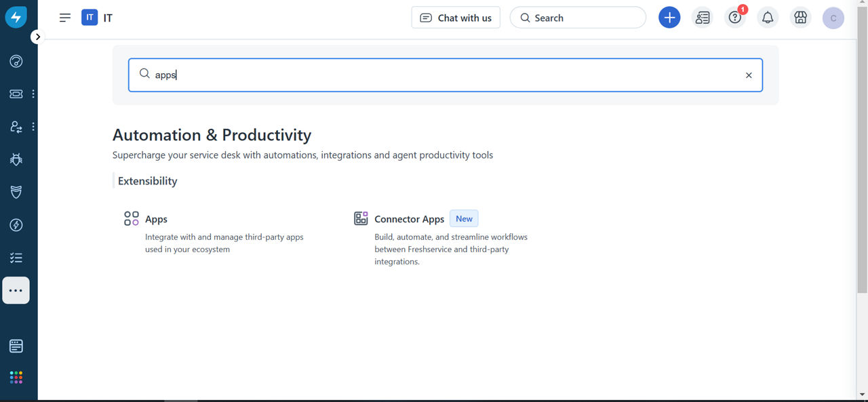Screen dimensions: 868x402
Task: Open the marketplace store icon
Action: (x=801, y=18)
